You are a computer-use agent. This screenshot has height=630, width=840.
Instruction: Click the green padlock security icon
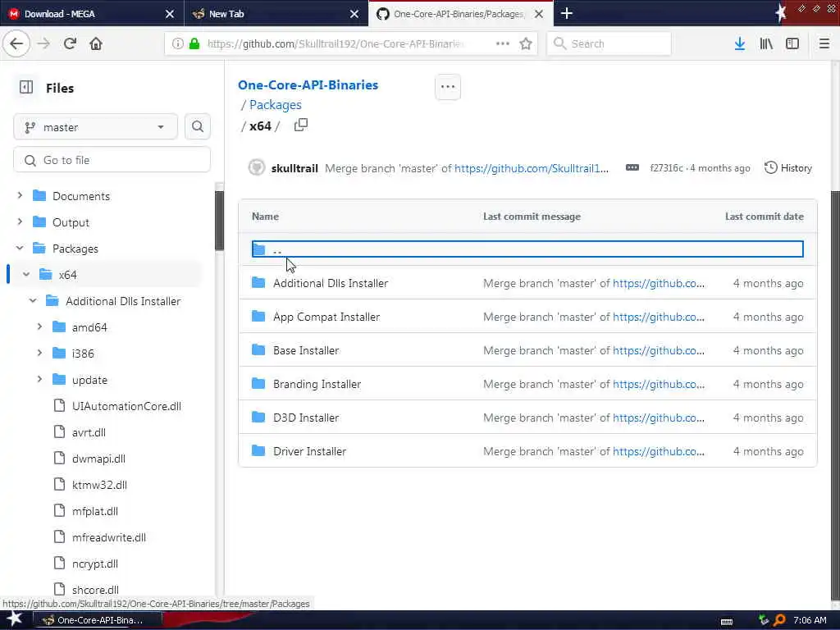[194, 43]
